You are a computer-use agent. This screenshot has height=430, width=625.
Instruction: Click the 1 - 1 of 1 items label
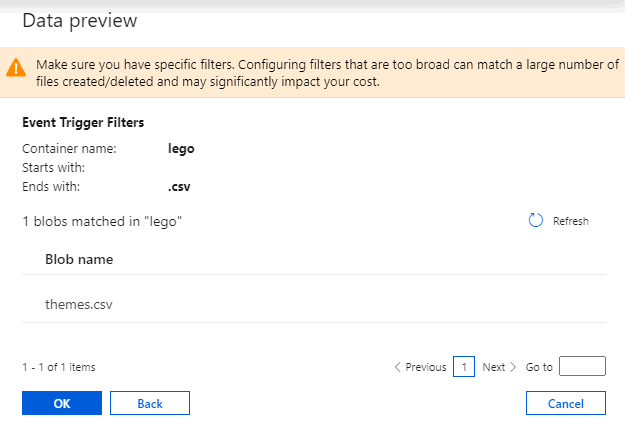point(59,367)
